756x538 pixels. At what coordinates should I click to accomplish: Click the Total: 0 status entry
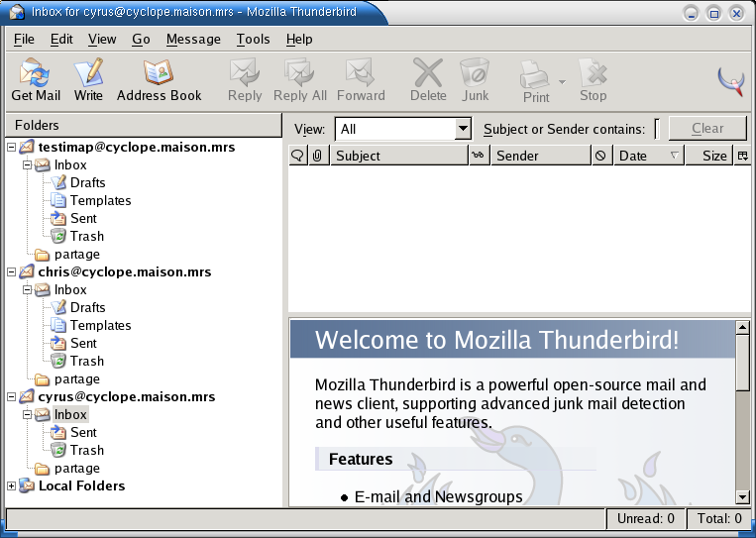pyautogui.click(x=719, y=519)
